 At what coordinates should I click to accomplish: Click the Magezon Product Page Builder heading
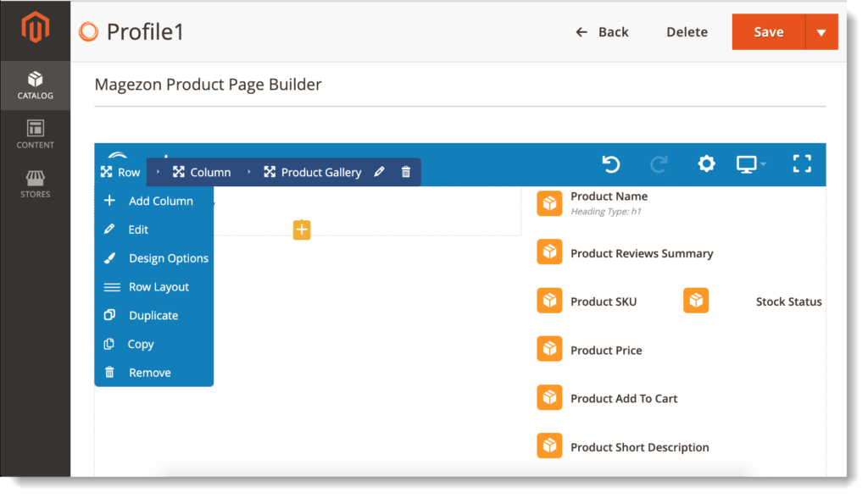coord(209,84)
